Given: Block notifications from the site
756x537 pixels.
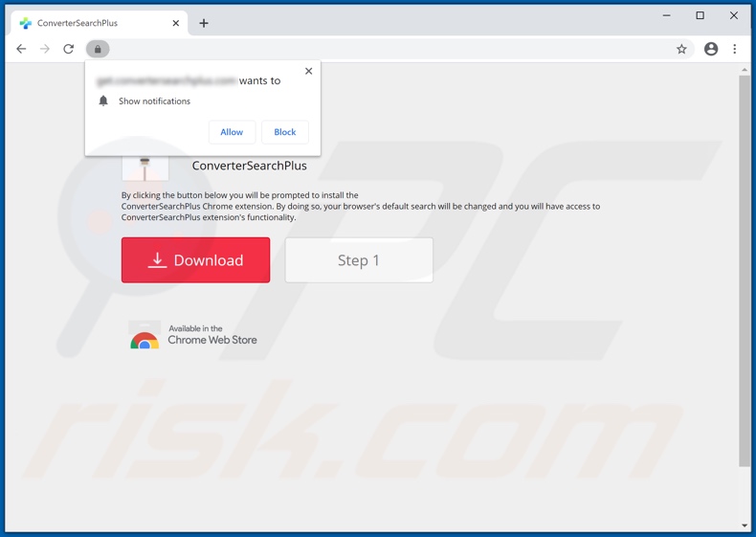Looking at the screenshot, I should tap(284, 132).
